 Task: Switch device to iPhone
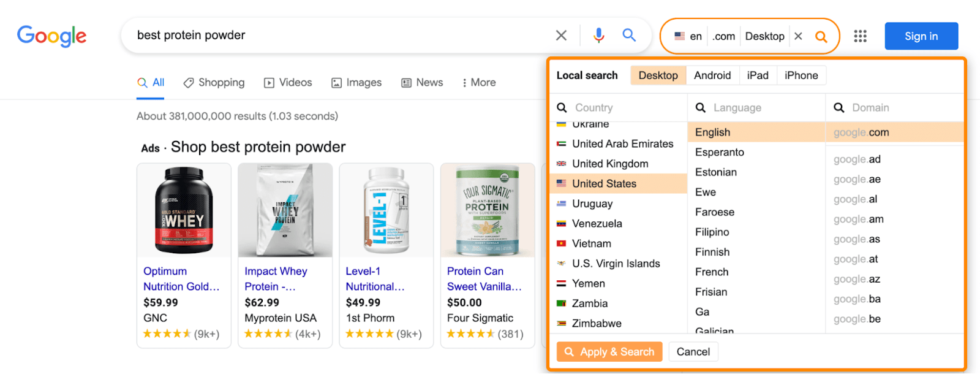[x=801, y=75]
